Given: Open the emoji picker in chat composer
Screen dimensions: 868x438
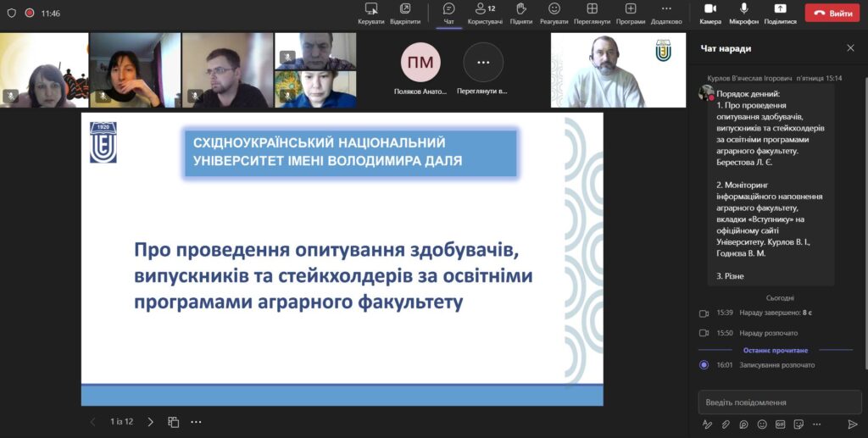Looking at the screenshot, I should [762, 424].
